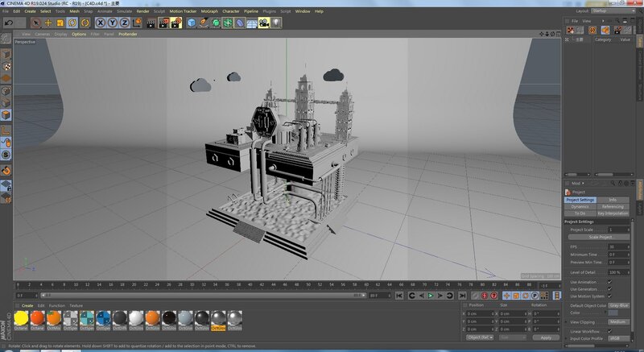Image resolution: width=644 pixels, height=352 pixels.
Task: Select the yellow Octane material swatch
Action: 21,319
